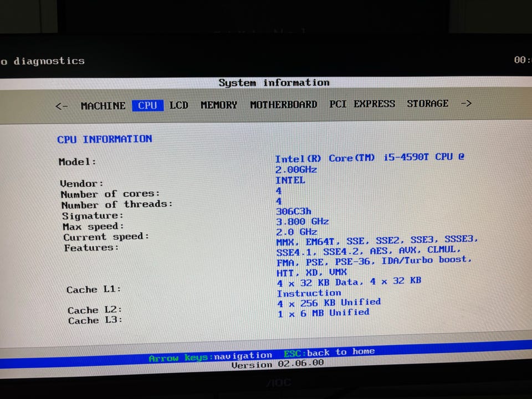This screenshot has height=399, width=532.
Task: Click the Number of cores label
Action: 110,194
